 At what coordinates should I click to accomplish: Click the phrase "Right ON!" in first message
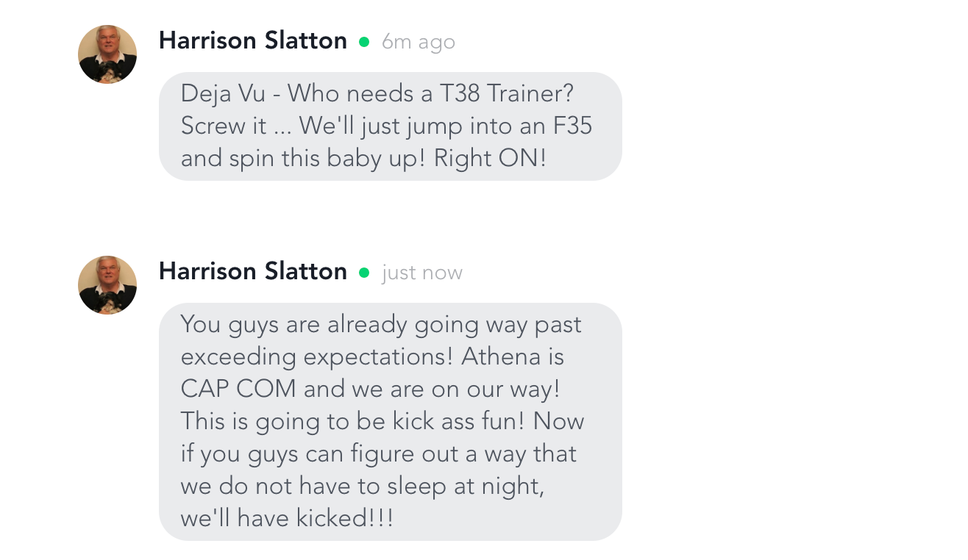tap(490, 159)
